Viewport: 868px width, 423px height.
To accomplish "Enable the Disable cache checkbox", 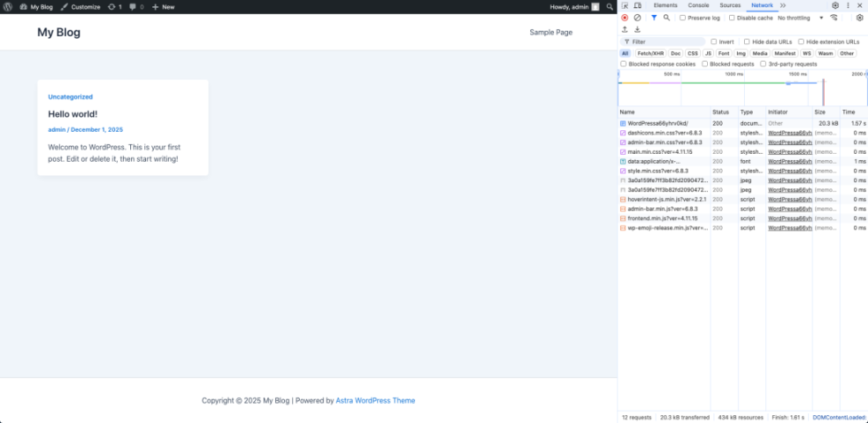I will coord(732,18).
